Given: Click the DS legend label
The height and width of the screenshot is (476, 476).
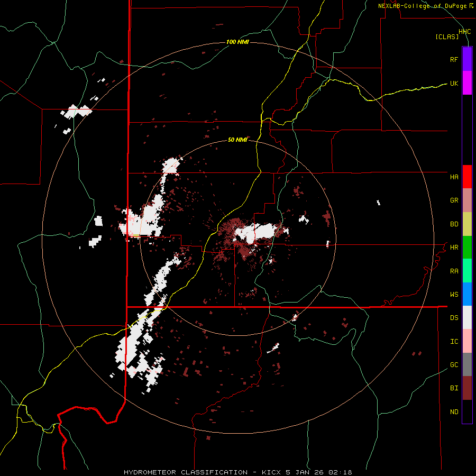Looking at the screenshot, I should click(x=454, y=318).
